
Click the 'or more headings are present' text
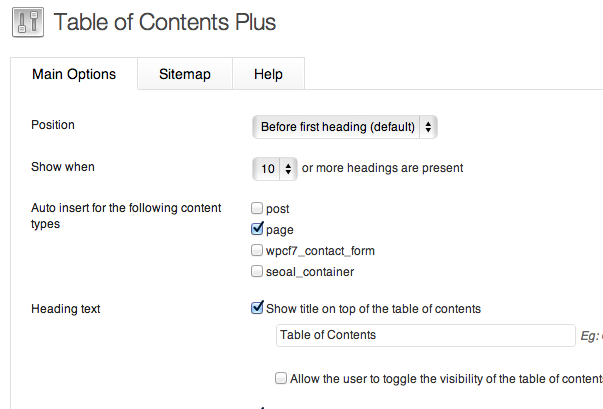(382, 169)
